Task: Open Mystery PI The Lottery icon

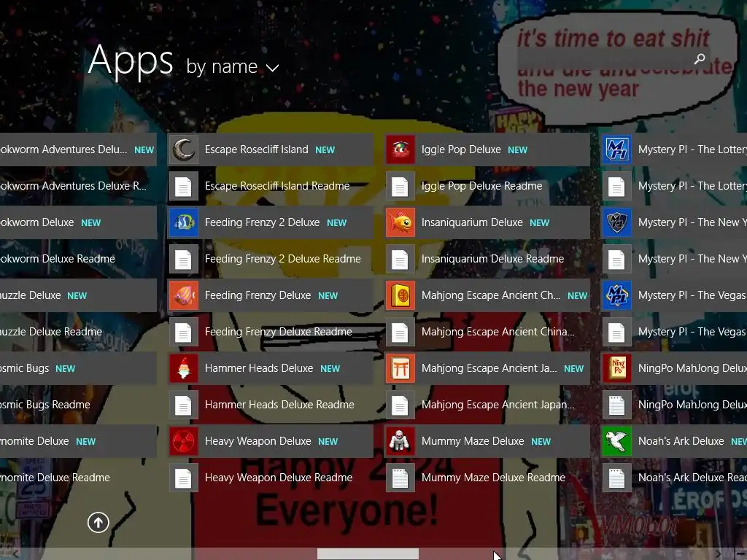Action: [617, 149]
